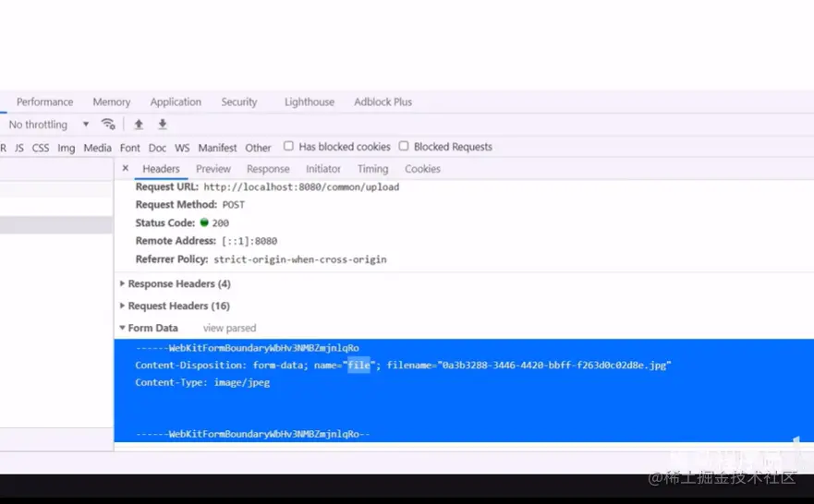Viewport: 814px width, 504px height.
Task: Expand the Request Headers (16) section
Action: 175,306
